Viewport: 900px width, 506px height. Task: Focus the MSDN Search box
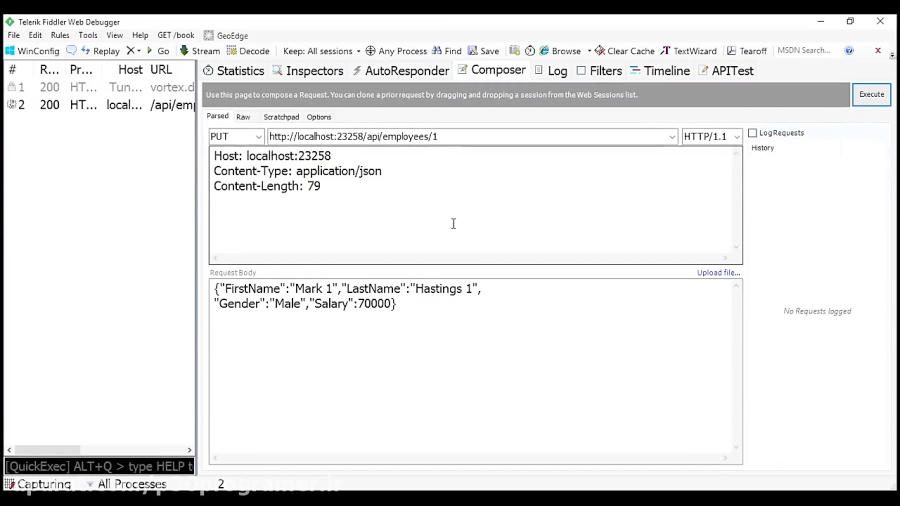coord(806,50)
